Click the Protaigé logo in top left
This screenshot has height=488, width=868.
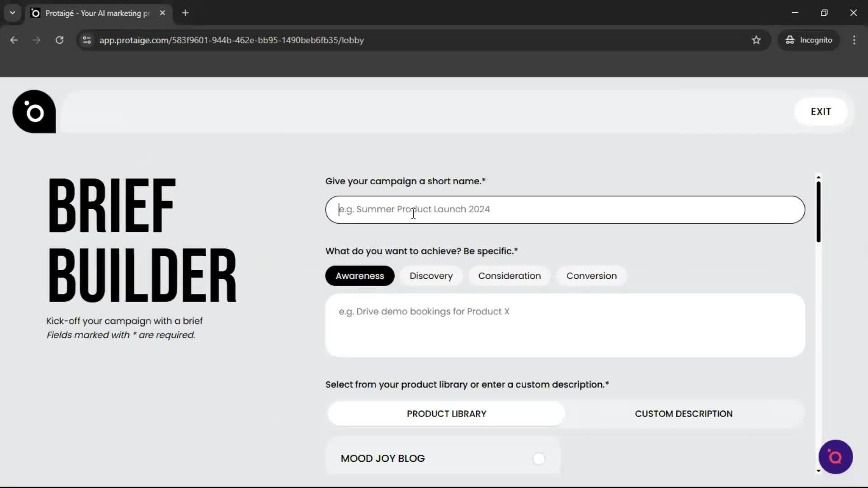(34, 112)
